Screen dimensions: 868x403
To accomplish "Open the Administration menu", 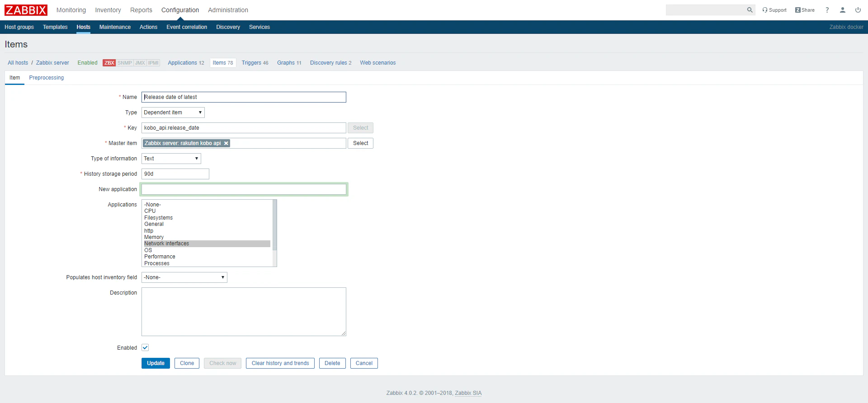I will click(x=228, y=10).
